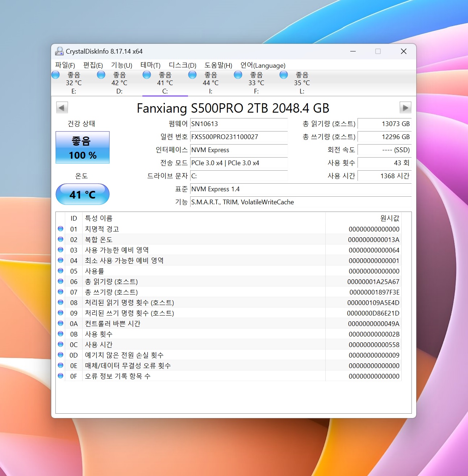Screen dimensions: 468x476
Task: Click the 원시값 column header
Action: pos(363,218)
